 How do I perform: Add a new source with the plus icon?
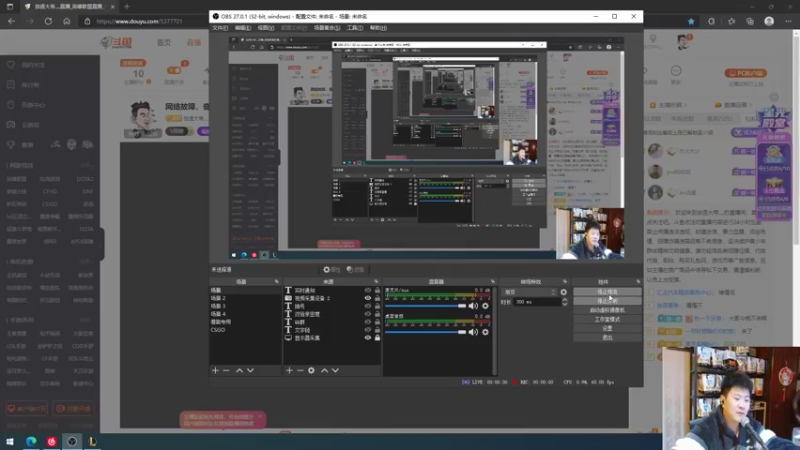point(289,370)
